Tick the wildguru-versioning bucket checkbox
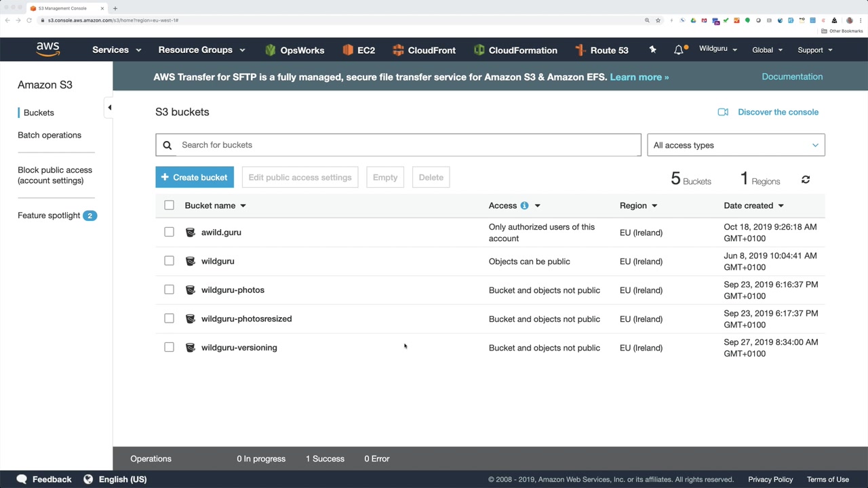This screenshot has height=488, width=868. pyautogui.click(x=169, y=347)
